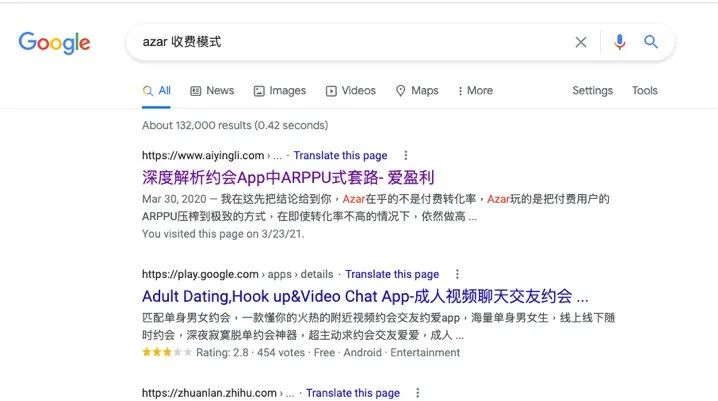
Task: Open search Tools
Action: [x=644, y=91]
